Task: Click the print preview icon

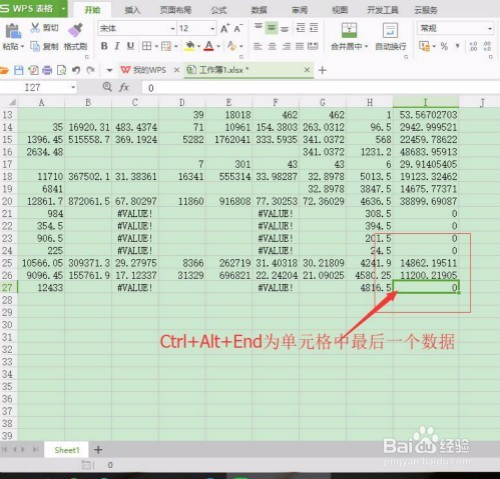Action: tap(62, 70)
